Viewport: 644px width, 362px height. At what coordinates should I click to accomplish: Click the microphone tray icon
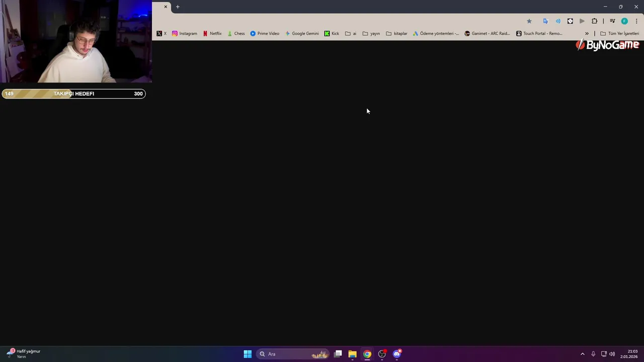click(x=593, y=354)
